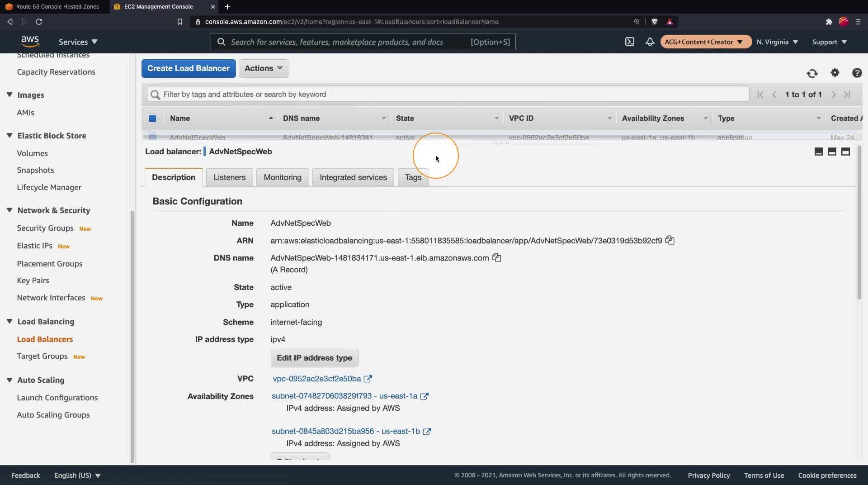868x485 pixels.
Task: Click Create Load Balancer button
Action: [x=189, y=68]
